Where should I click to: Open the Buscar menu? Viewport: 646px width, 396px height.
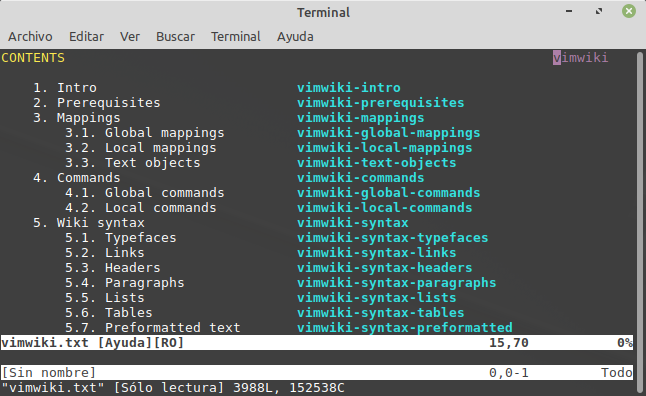coord(175,37)
